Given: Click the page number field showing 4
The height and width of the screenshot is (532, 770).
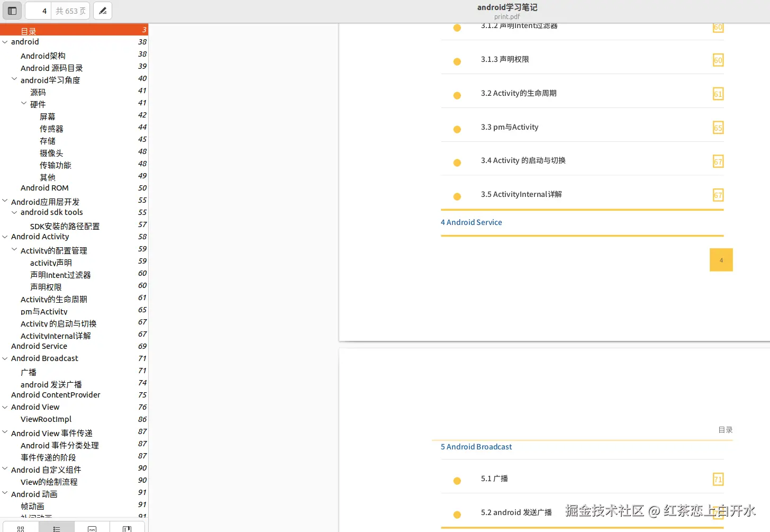Looking at the screenshot, I should pyautogui.click(x=38, y=11).
